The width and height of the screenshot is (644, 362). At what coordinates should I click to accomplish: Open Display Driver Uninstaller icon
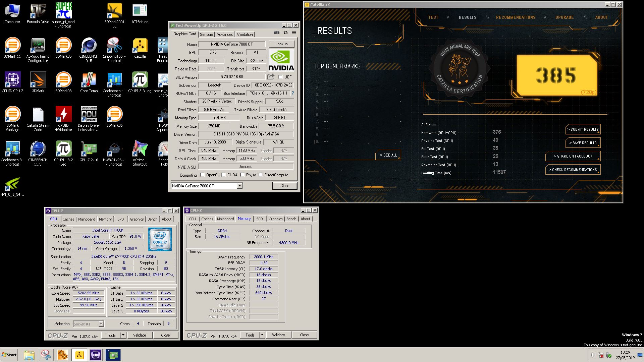click(x=89, y=119)
